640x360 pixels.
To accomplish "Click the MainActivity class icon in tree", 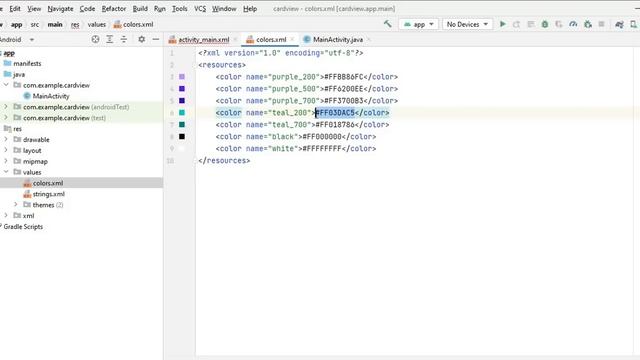I will click(x=27, y=96).
